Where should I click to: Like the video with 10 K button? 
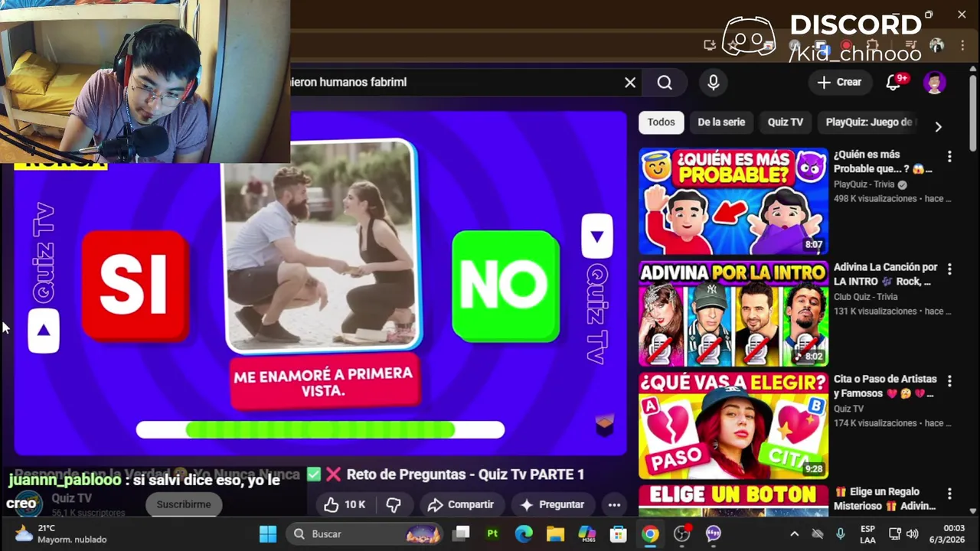tap(345, 504)
